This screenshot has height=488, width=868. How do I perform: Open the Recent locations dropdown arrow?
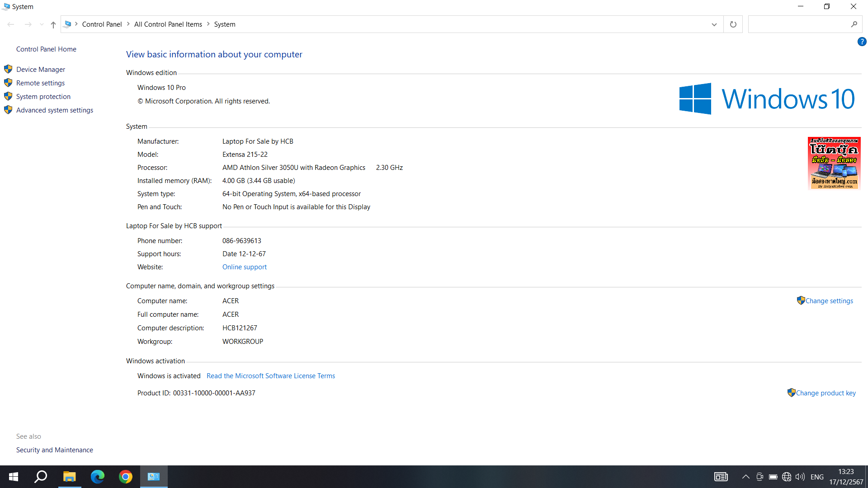click(42, 24)
